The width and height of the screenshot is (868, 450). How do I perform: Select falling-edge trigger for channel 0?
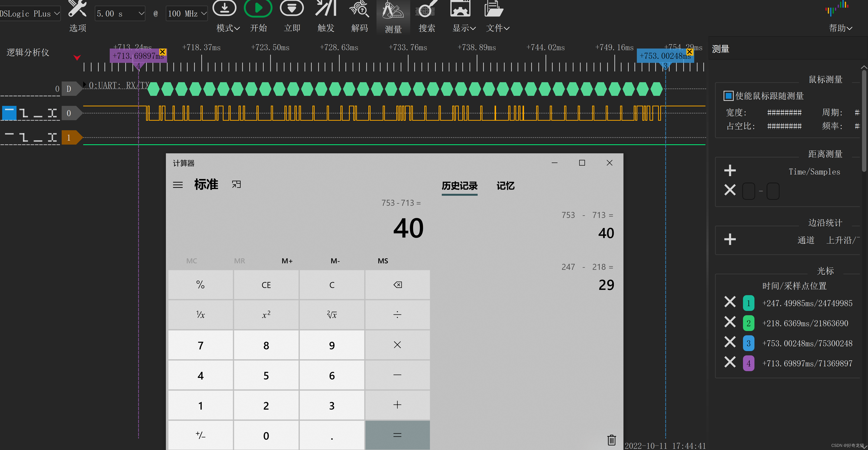click(x=24, y=113)
